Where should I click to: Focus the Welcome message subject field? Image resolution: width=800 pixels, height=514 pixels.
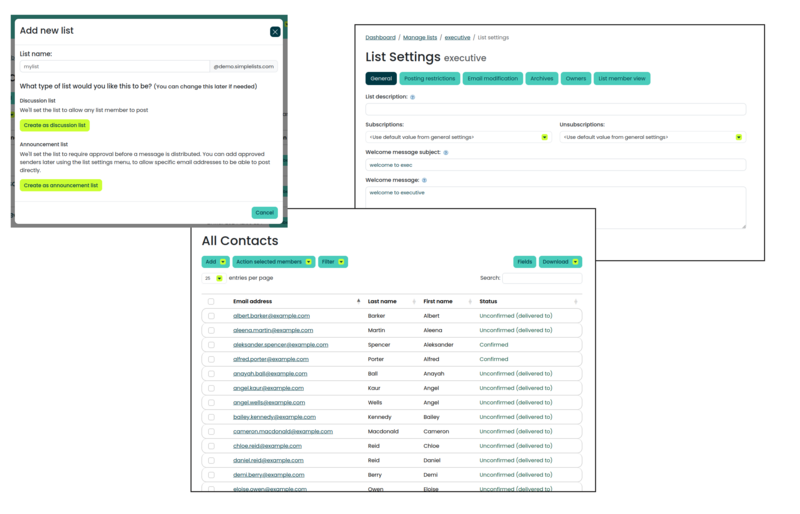click(x=556, y=165)
